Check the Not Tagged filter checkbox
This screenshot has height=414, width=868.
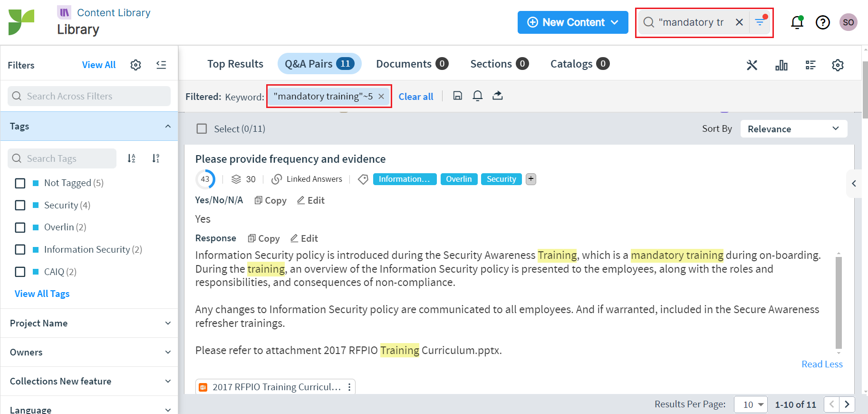pyautogui.click(x=20, y=183)
